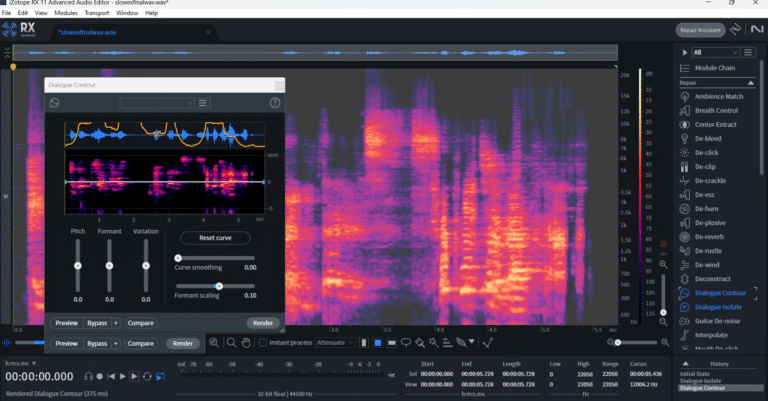This screenshot has height=401, width=768.
Task: Open Dialogue Contour help question mark
Action: 275,103
